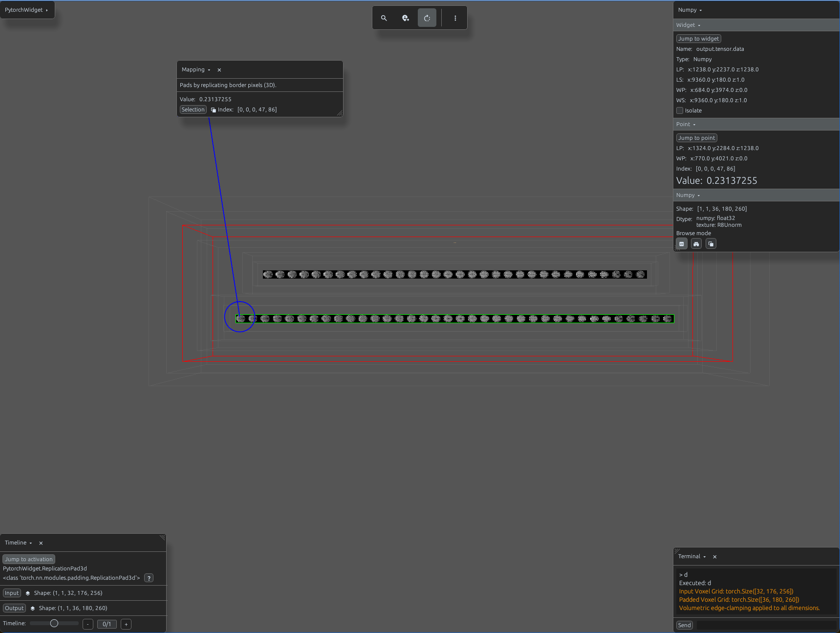Open the Numpy panel title dropdown
This screenshot has height=633, width=840.
(x=690, y=10)
